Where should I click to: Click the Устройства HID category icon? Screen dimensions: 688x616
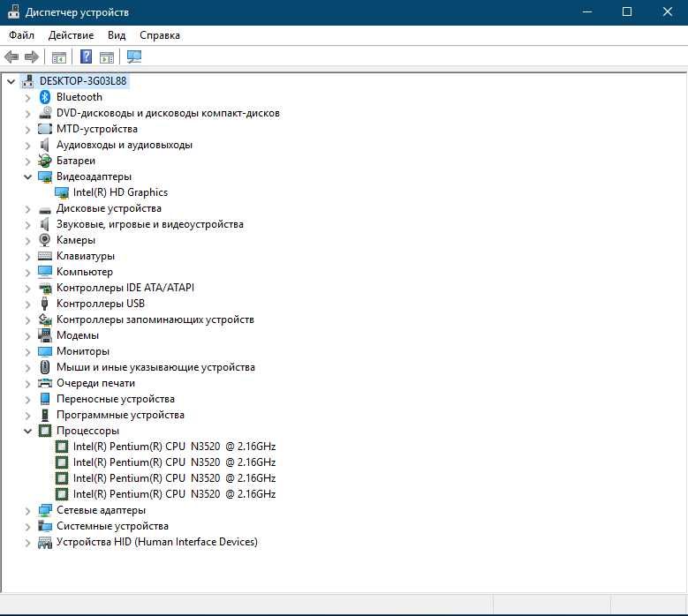(x=45, y=543)
